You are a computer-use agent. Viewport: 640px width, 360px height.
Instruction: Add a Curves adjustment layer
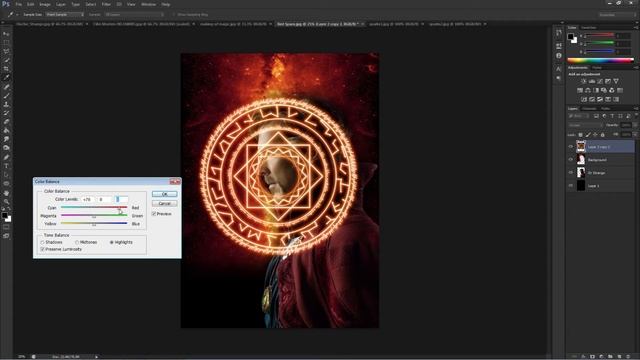click(x=600, y=81)
